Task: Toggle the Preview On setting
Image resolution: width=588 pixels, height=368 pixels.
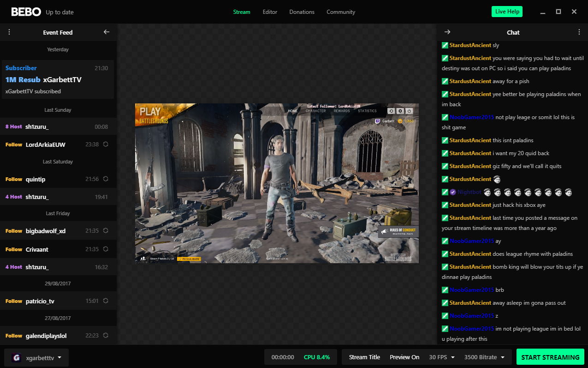Action: click(x=404, y=357)
